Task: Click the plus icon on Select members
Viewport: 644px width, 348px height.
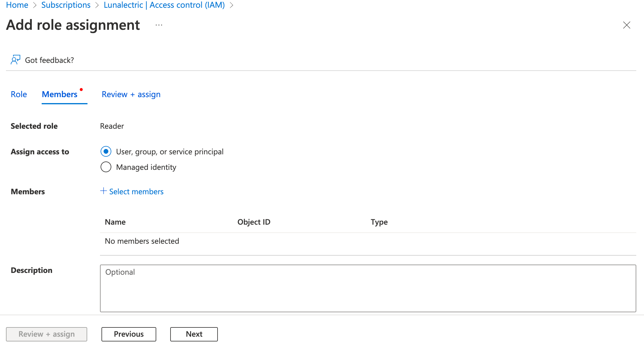Action: click(x=103, y=191)
